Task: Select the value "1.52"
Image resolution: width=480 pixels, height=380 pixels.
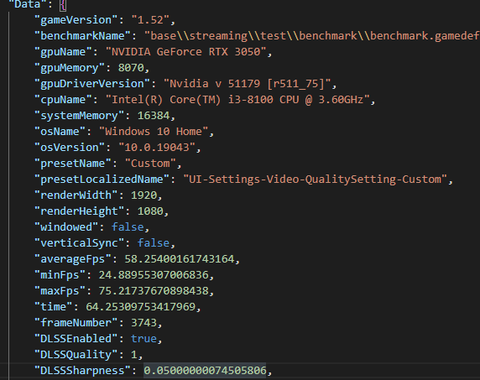Action: (x=151, y=20)
